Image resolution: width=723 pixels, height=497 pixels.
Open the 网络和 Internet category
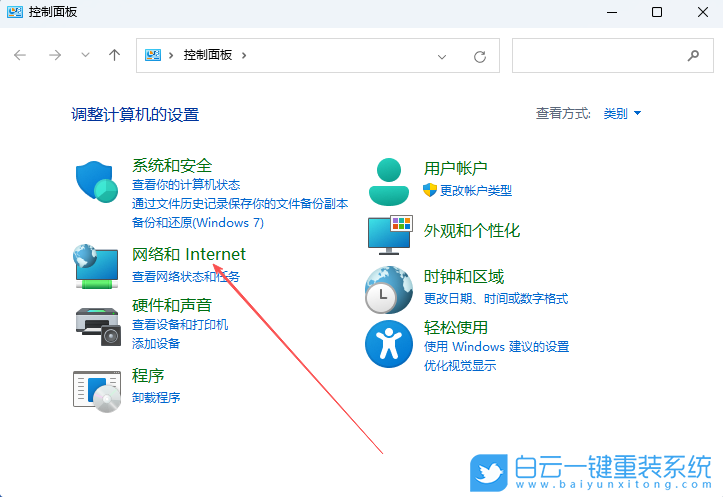pyautogui.click(x=189, y=254)
